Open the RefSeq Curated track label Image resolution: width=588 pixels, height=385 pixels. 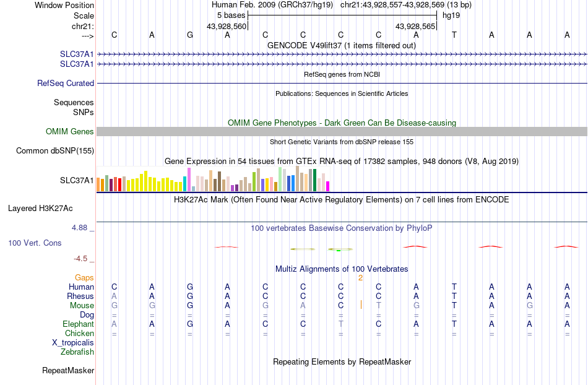click(66, 83)
